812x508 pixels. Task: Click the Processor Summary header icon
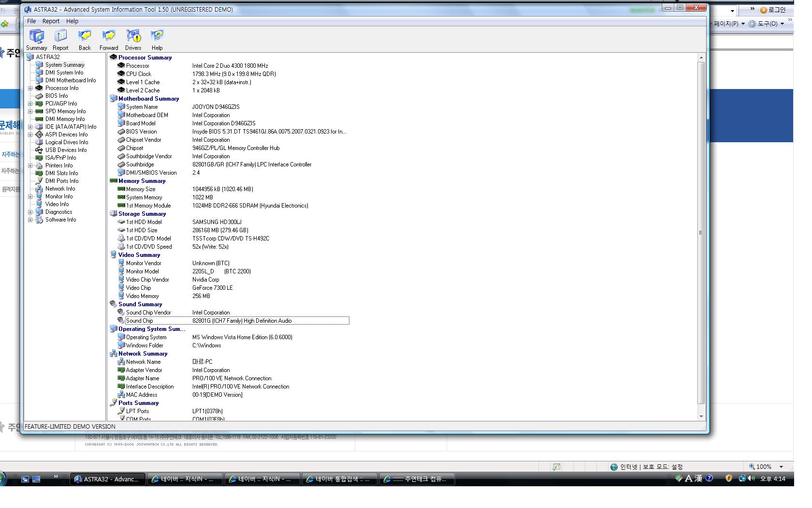114,57
